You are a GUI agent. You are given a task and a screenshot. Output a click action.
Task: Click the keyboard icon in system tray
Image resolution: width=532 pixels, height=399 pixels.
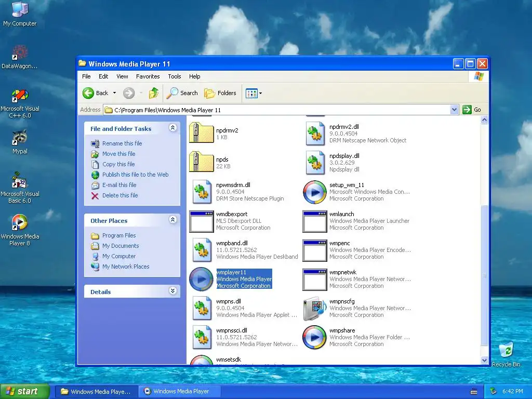click(x=474, y=392)
